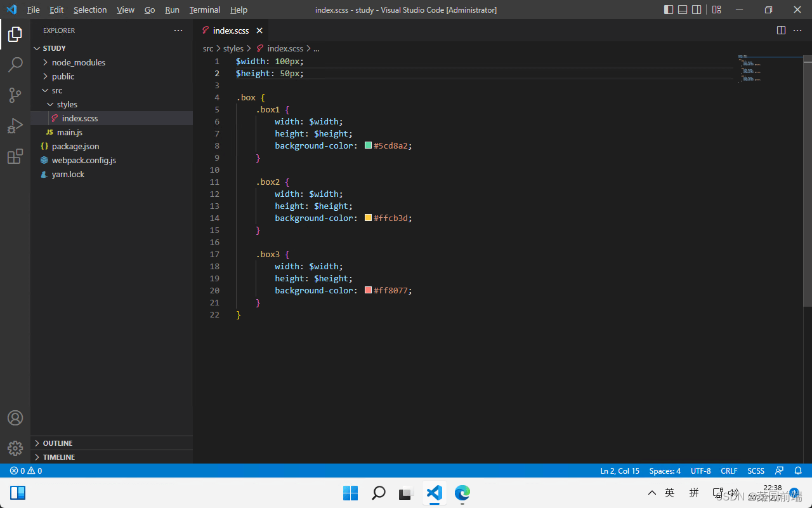This screenshot has height=508, width=812.
Task: Click the styles breadcrumb segment
Action: pos(233,48)
